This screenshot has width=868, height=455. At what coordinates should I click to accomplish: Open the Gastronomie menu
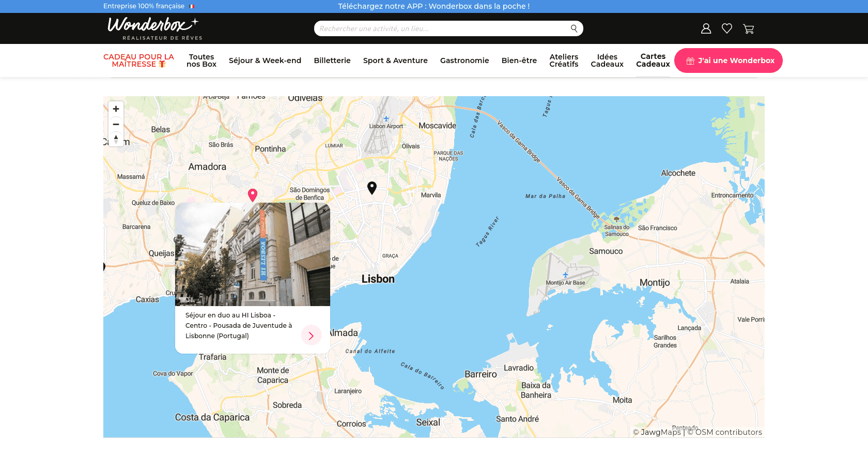[464, 60]
